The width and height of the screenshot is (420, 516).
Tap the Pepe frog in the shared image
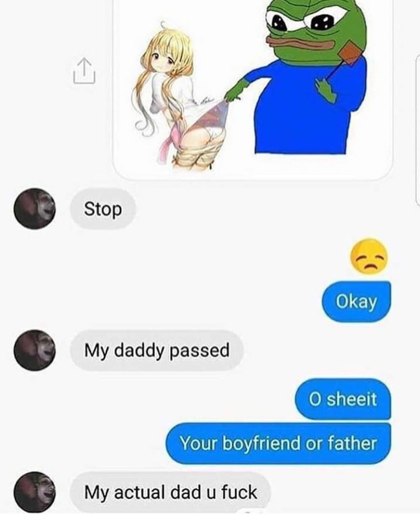coord(311,76)
